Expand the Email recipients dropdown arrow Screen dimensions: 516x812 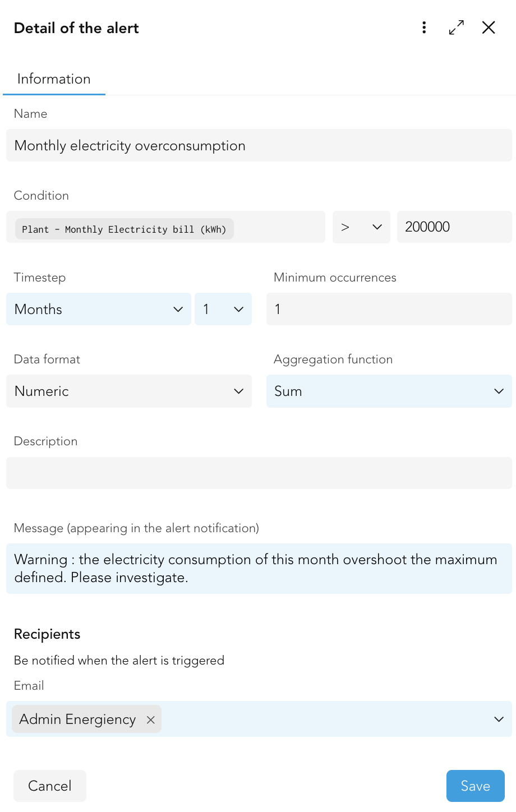499,719
